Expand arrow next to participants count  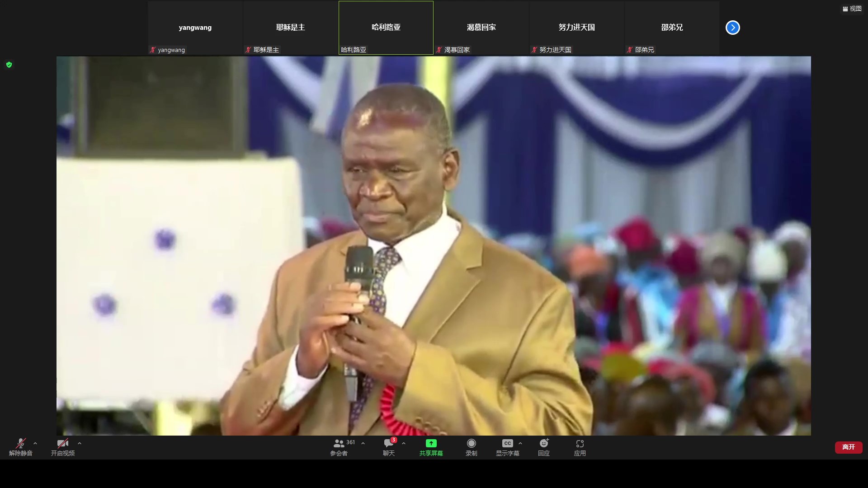[363, 443]
